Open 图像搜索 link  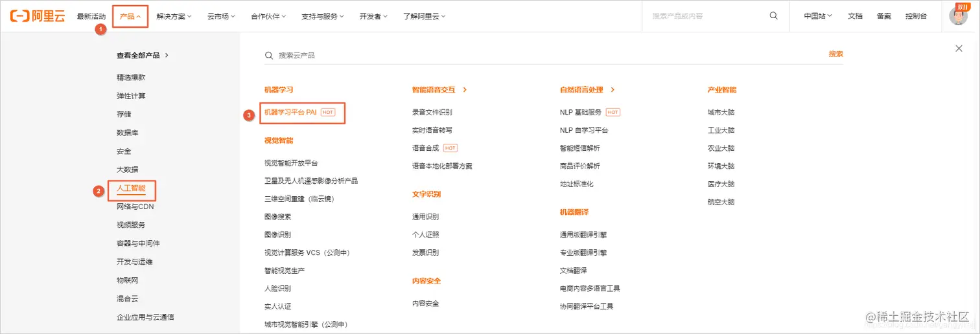click(x=277, y=217)
